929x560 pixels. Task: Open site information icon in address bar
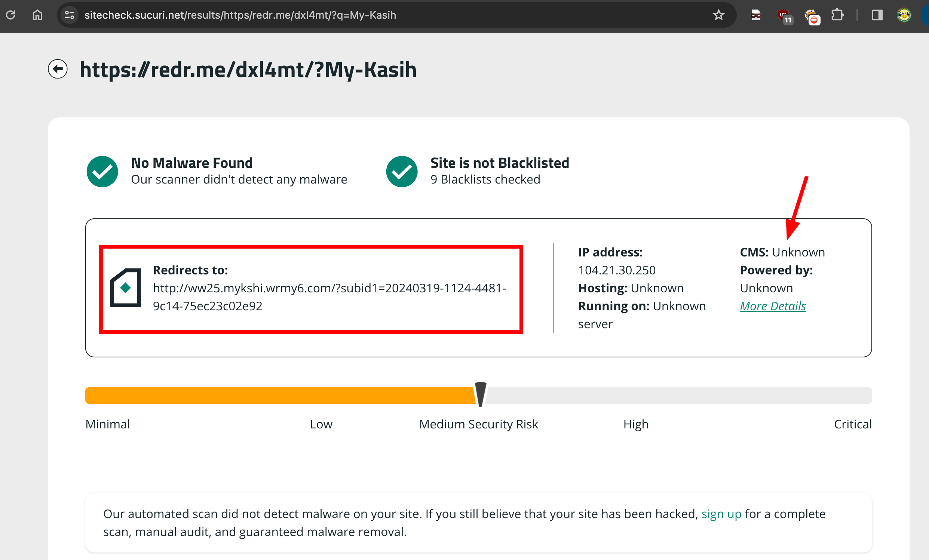[69, 15]
